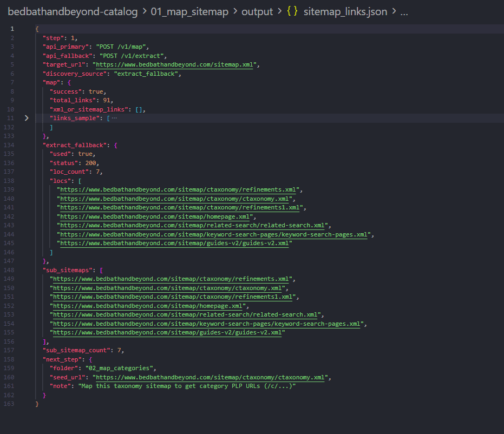Click the "links_sample" key text
This screenshot has width=504, height=434.
tap(75, 118)
